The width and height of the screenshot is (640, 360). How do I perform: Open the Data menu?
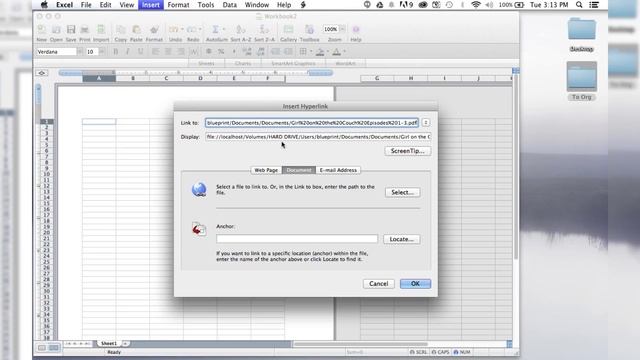pos(229,5)
